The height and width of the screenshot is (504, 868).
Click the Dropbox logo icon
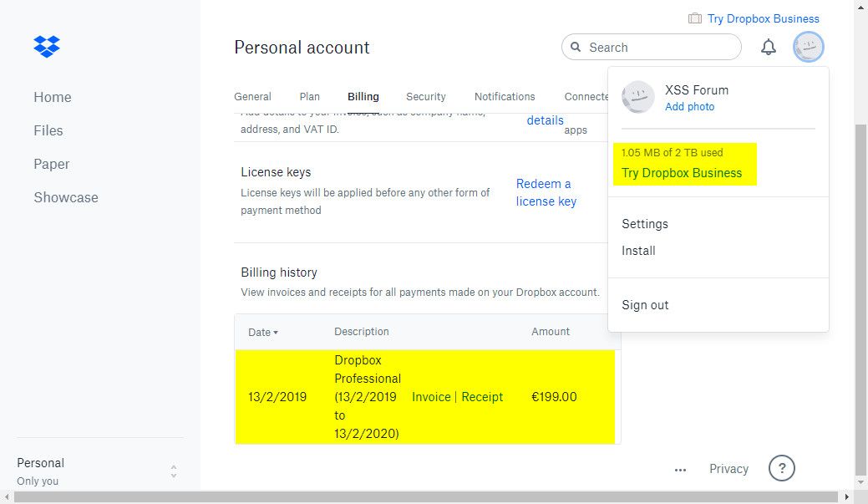click(x=47, y=46)
